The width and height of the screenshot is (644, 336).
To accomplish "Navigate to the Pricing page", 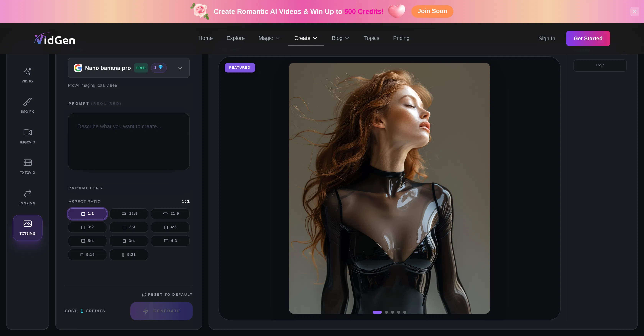I will point(401,38).
